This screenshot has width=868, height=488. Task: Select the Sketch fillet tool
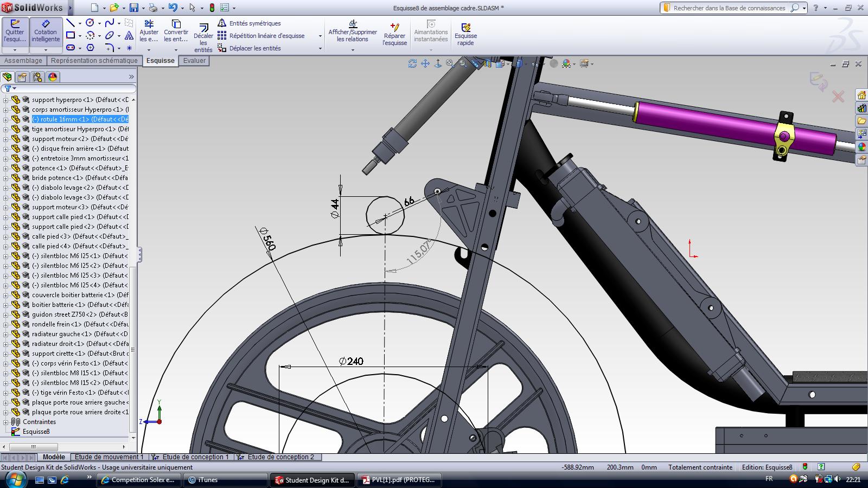click(x=110, y=48)
